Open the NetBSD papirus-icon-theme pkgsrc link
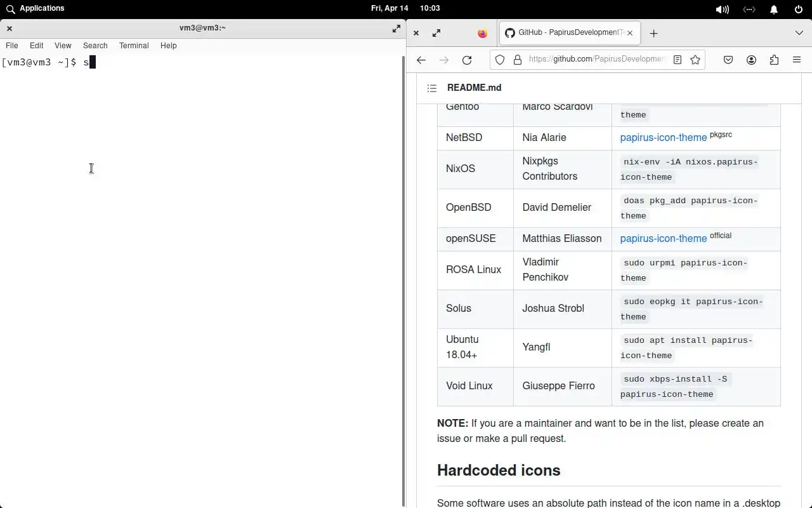This screenshot has height=508, width=812. click(663, 137)
